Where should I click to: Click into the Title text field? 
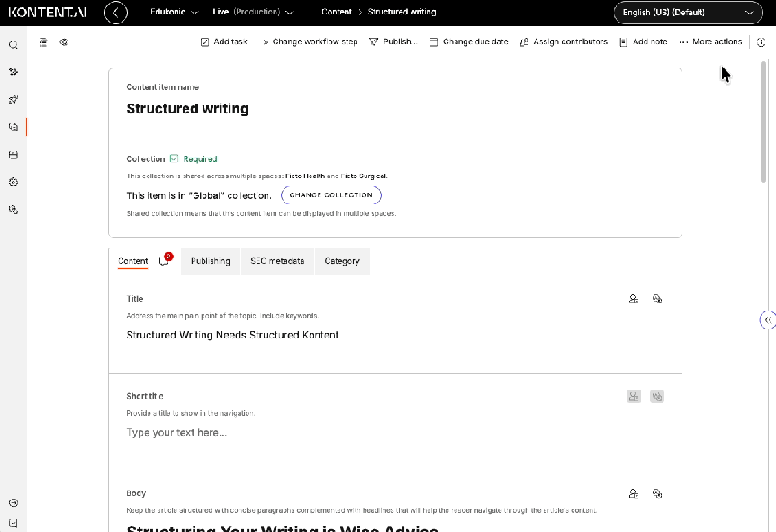(395, 335)
